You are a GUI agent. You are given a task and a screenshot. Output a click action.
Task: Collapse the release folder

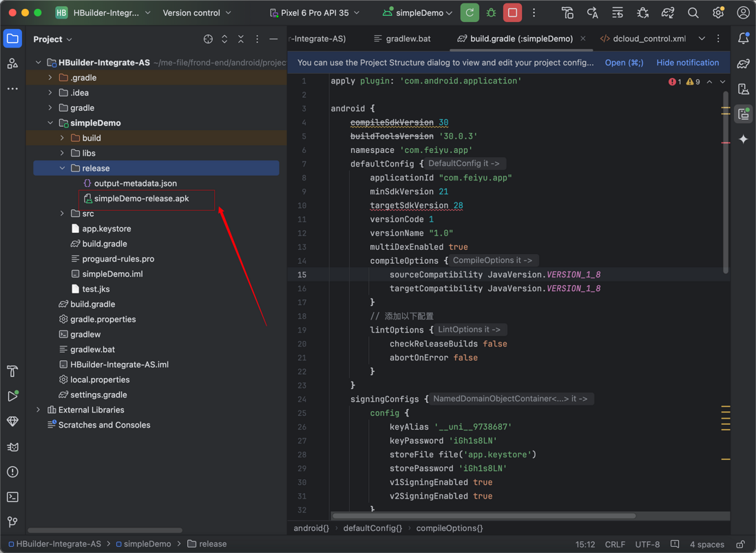pyautogui.click(x=62, y=168)
